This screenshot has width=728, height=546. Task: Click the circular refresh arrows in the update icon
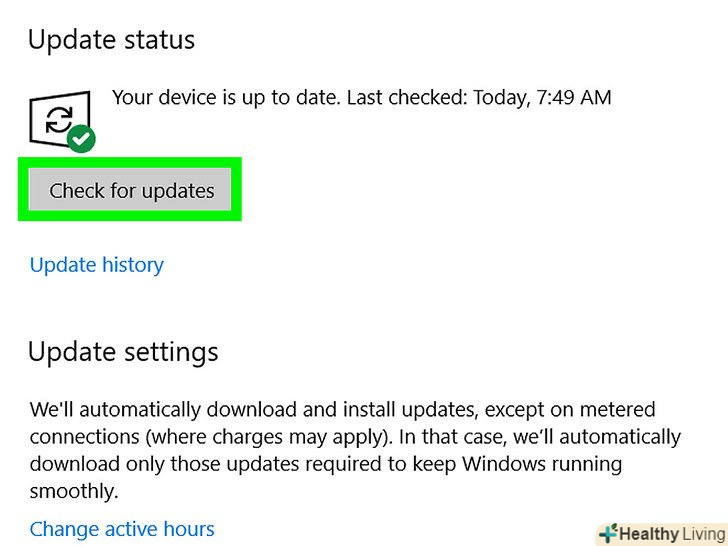click(x=58, y=120)
